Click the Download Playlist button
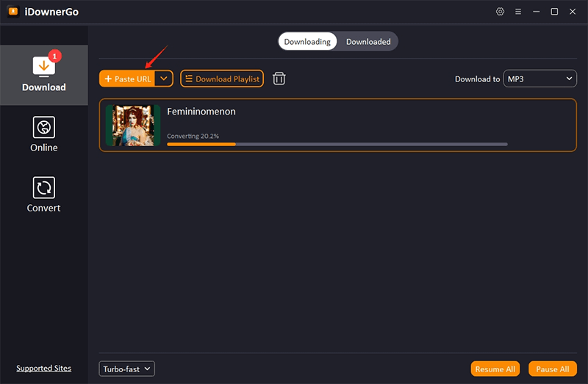Image resolution: width=588 pixels, height=384 pixels. pos(222,79)
